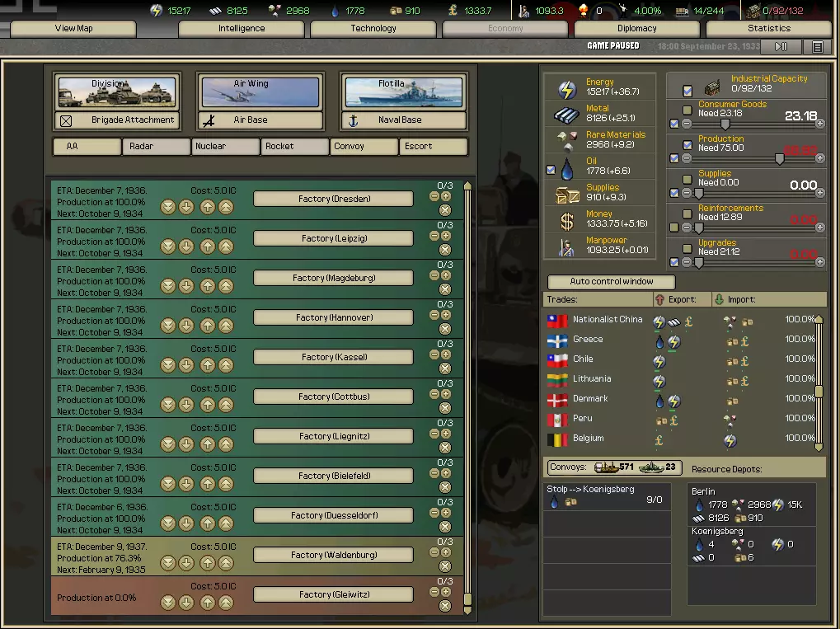This screenshot has width=840, height=629.
Task: Open the game menu icon beside the date
Action: click(818, 47)
